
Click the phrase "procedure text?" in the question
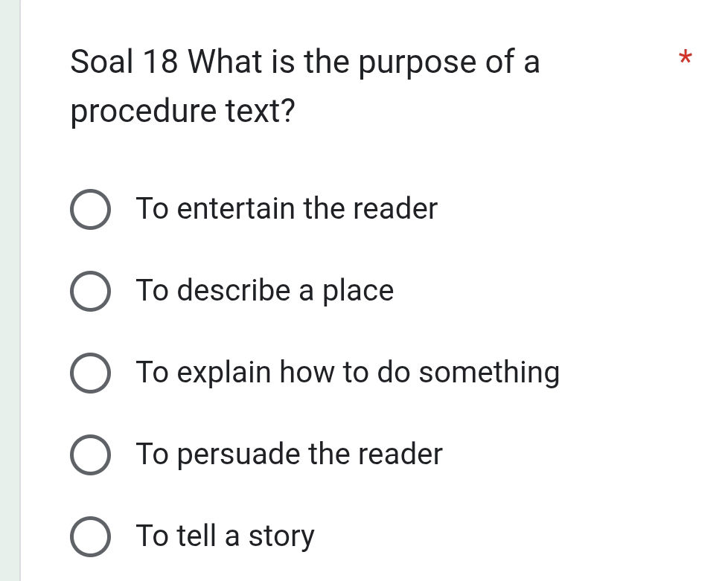(182, 110)
